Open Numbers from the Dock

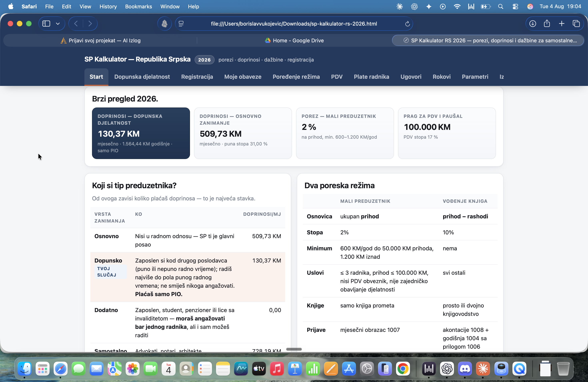(313, 369)
